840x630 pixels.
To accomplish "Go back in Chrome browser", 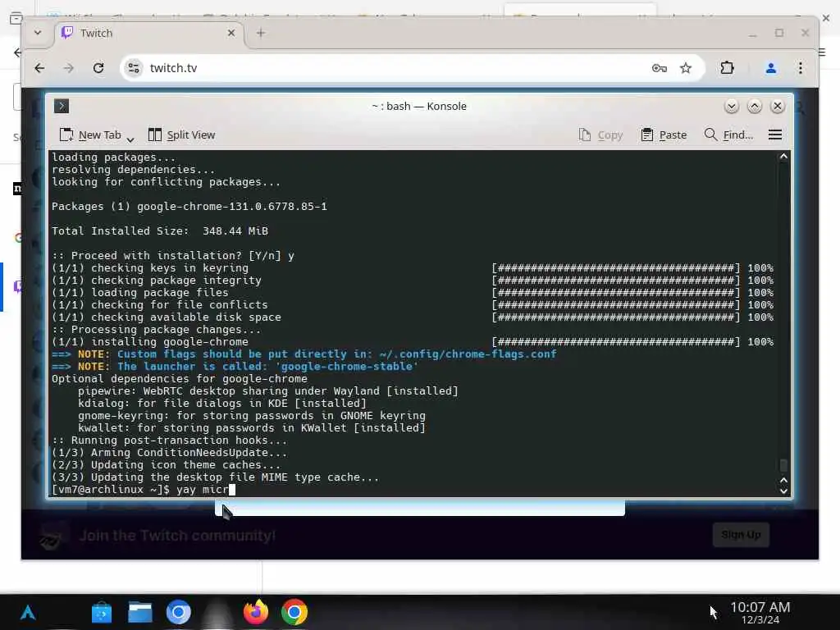I will (x=39, y=68).
